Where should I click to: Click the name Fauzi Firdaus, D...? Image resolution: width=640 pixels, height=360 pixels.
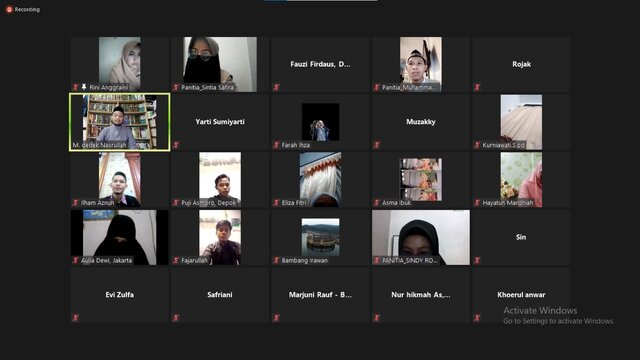point(320,64)
